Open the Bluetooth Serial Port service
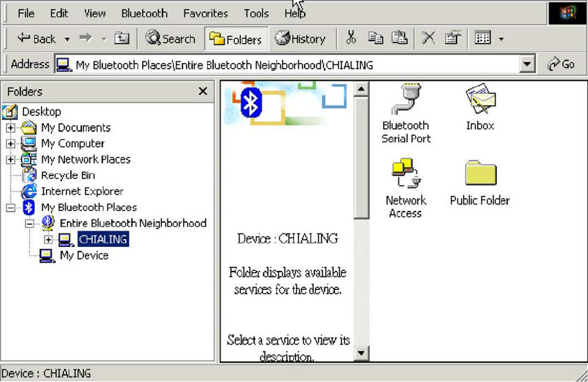Viewport: 588px width, 382px height. [406, 113]
